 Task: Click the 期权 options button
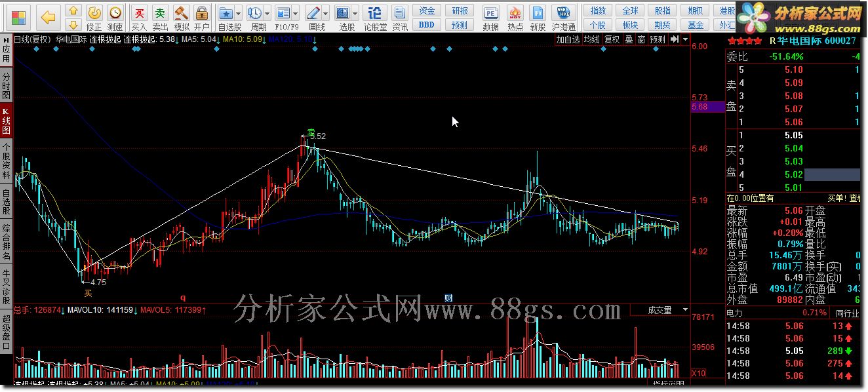click(696, 10)
